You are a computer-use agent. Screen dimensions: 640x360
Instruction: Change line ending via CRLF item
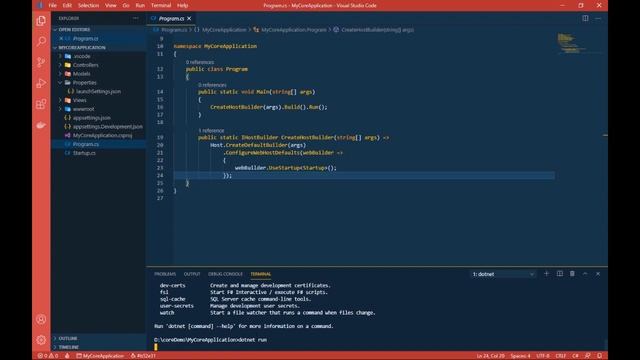pyautogui.click(x=560, y=356)
